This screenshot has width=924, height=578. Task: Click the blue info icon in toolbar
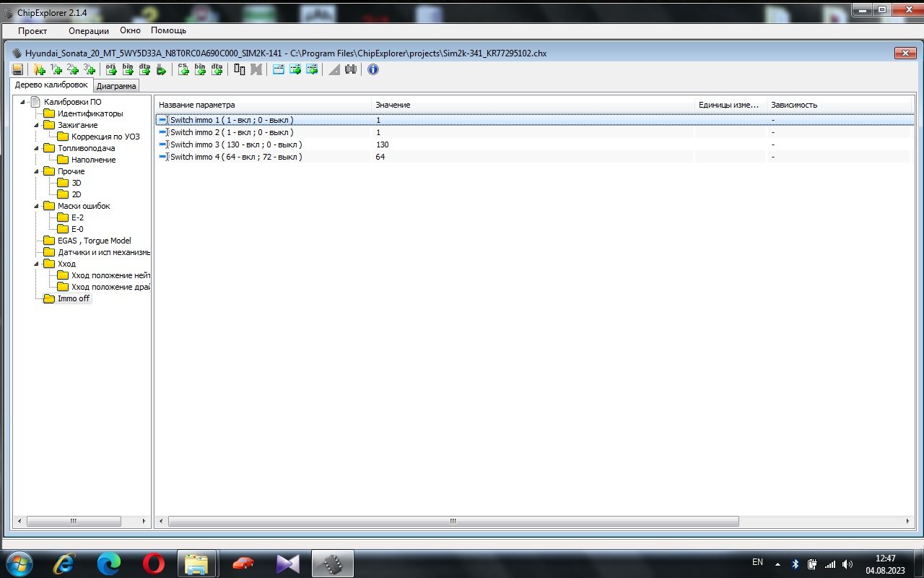[x=372, y=69]
